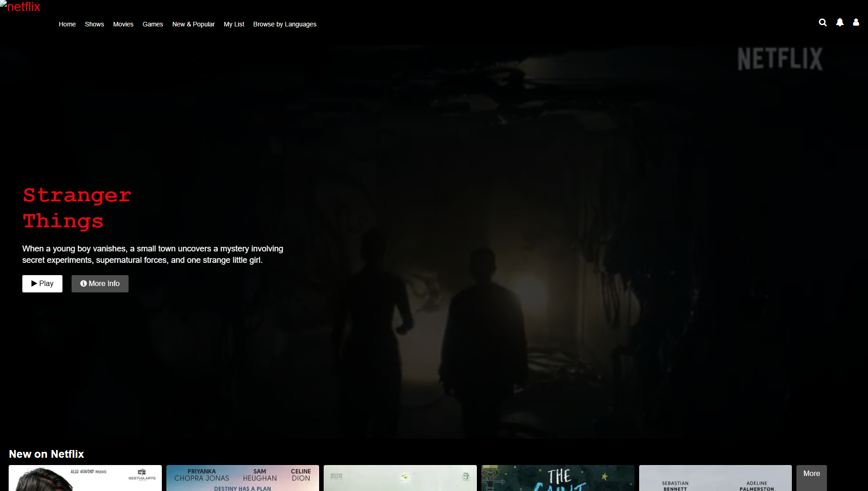Image resolution: width=868 pixels, height=491 pixels.
Task: Click the Netflix logo at top left
Action: [21, 6]
